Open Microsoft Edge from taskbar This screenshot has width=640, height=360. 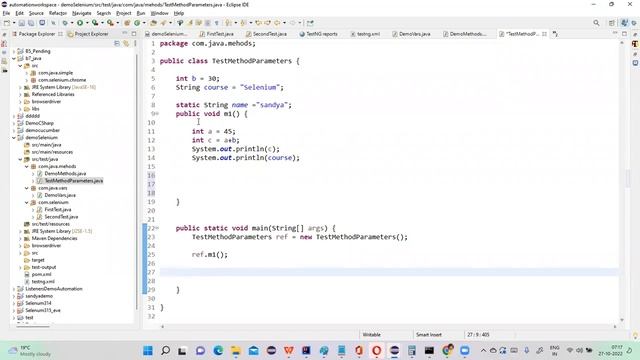pyautogui.click(x=218, y=350)
